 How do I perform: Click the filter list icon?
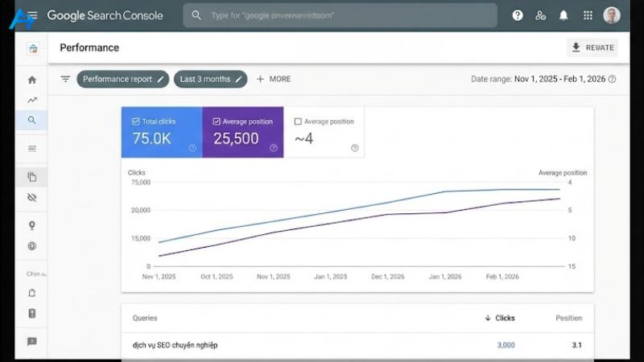[x=65, y=79]
